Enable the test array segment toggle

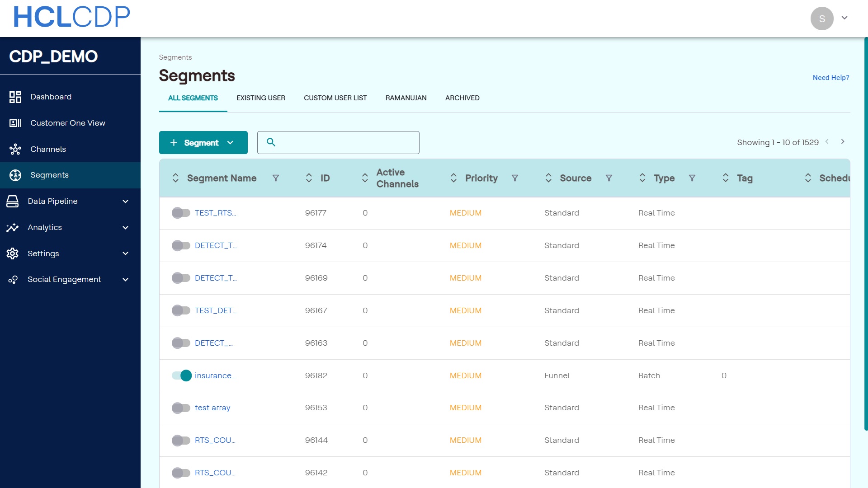pyautogui.click(x=181, y=408)
